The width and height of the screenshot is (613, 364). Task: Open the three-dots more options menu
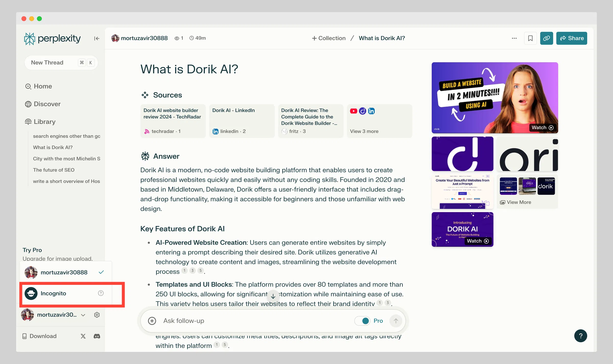514,38
